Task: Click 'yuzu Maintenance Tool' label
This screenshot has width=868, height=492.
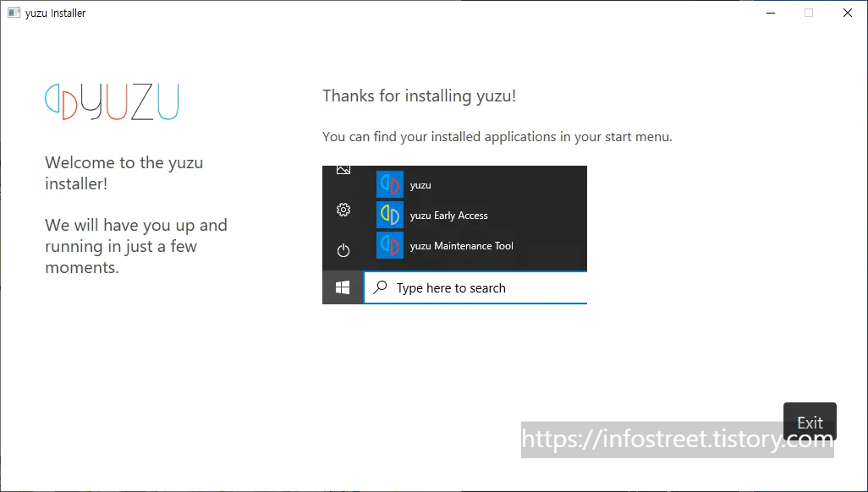Action: 462,246
